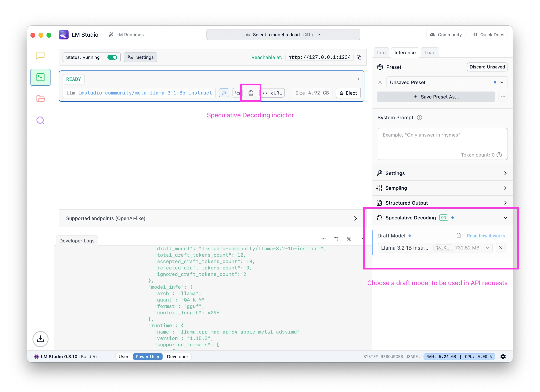
Task: Expand Supported endpoints (OpenAI-like)
Action: [x=211, y=218]
